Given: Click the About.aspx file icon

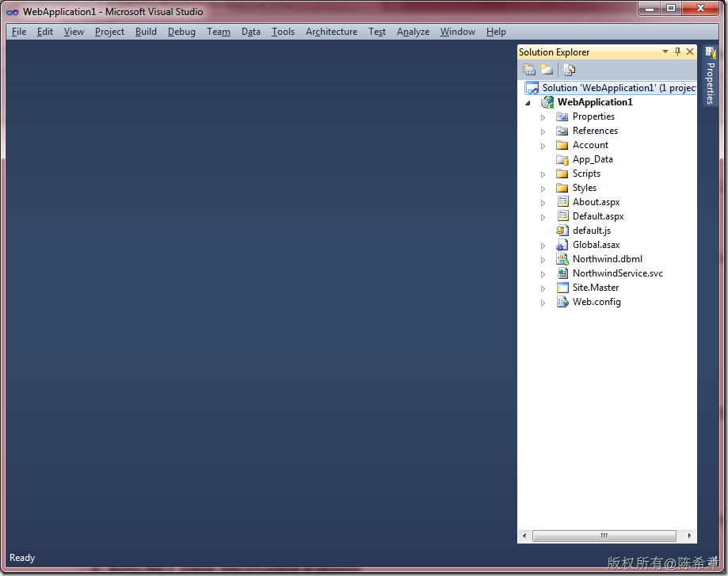Looking at the screenshot, I should coord(562,202).
